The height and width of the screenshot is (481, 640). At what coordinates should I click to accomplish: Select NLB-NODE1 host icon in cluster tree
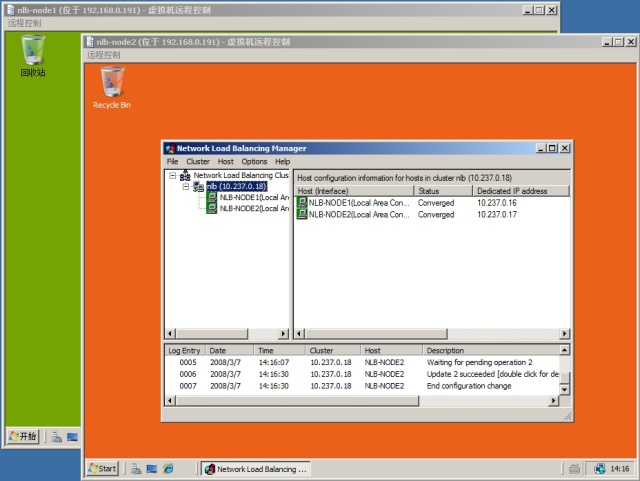[x=212, y=198]
